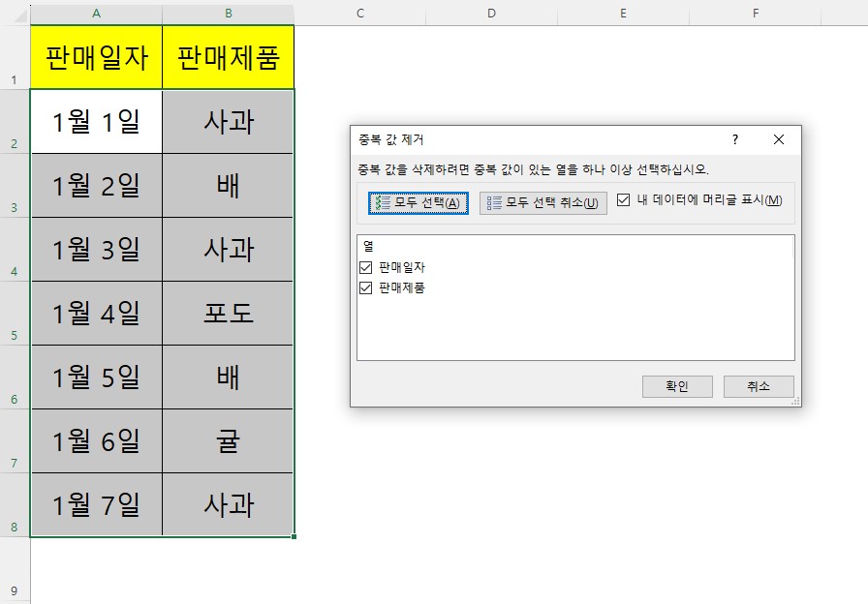Select column A header
Viewport: 868px width, 604px height.
point(95,14)
